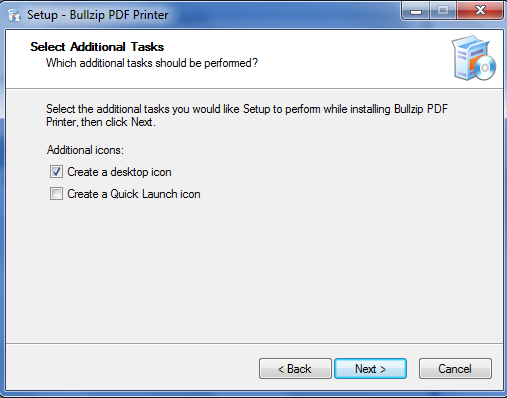Click the 'Setup - Bullzip PDF Printer' title text
The height and width of the screenshot is (398, 507).
tap(98, 15)
